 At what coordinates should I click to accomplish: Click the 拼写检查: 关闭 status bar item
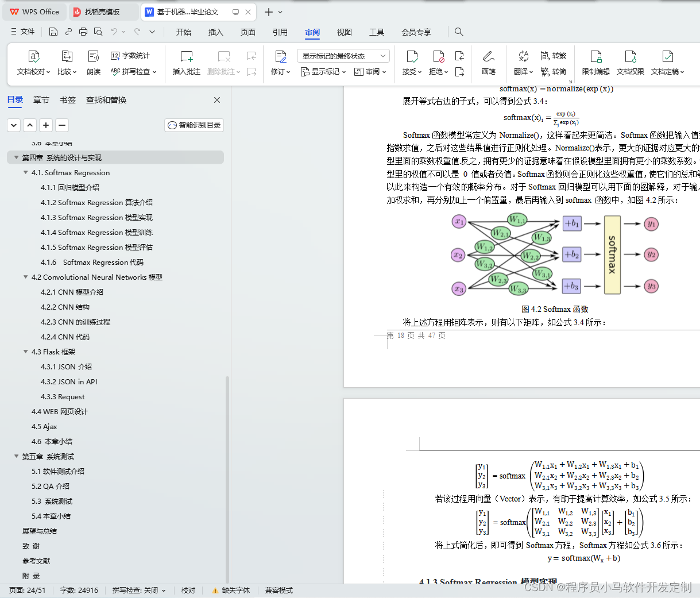pyautogui.click(x=139, y=591)
